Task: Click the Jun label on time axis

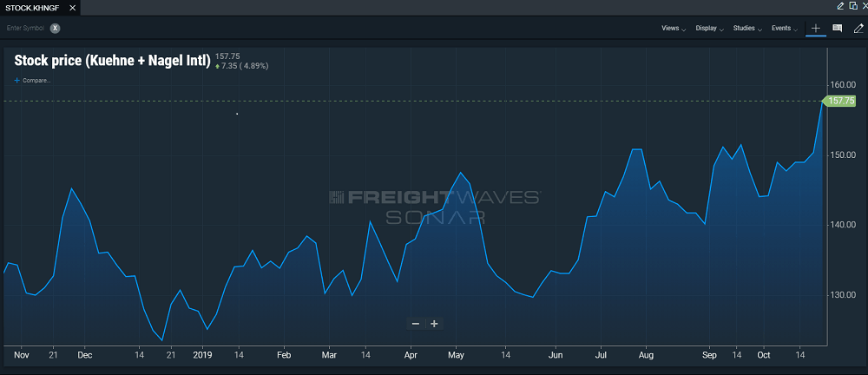Action: click(x=556, y=354)
